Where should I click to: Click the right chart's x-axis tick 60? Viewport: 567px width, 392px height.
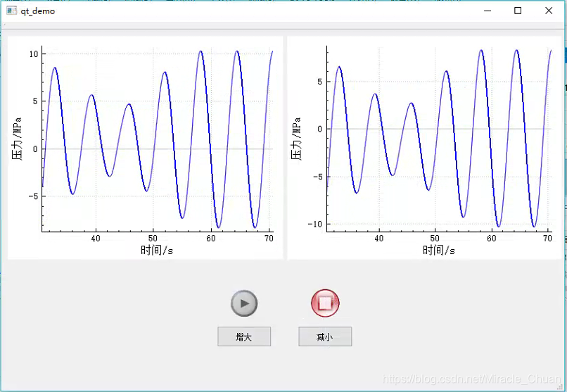(x=492, y=239)
